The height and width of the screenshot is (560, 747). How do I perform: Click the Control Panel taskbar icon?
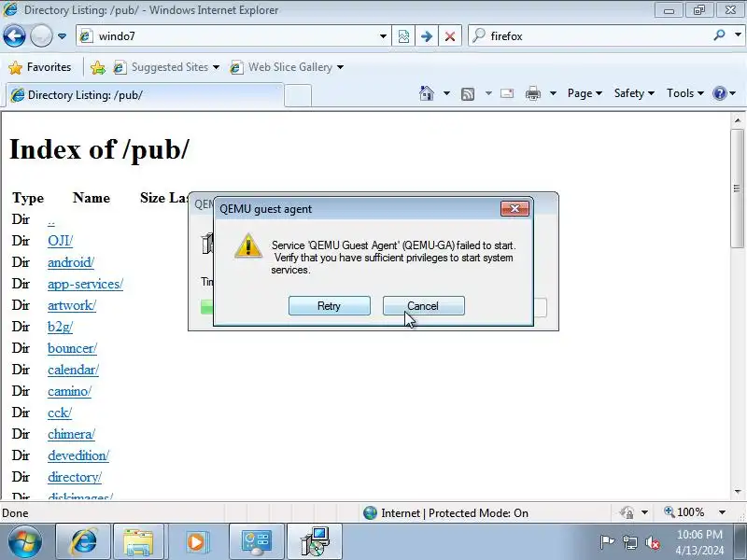click(257, 542)
